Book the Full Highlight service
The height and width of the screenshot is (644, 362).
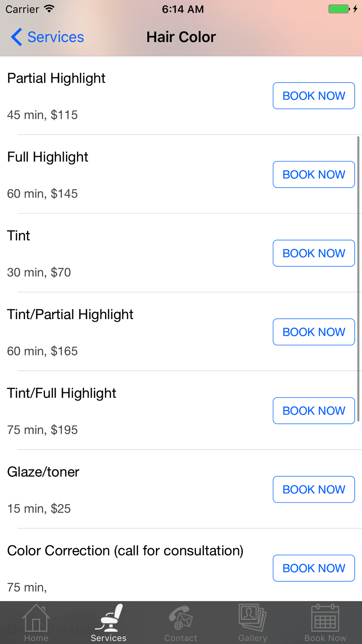point(314,175)
